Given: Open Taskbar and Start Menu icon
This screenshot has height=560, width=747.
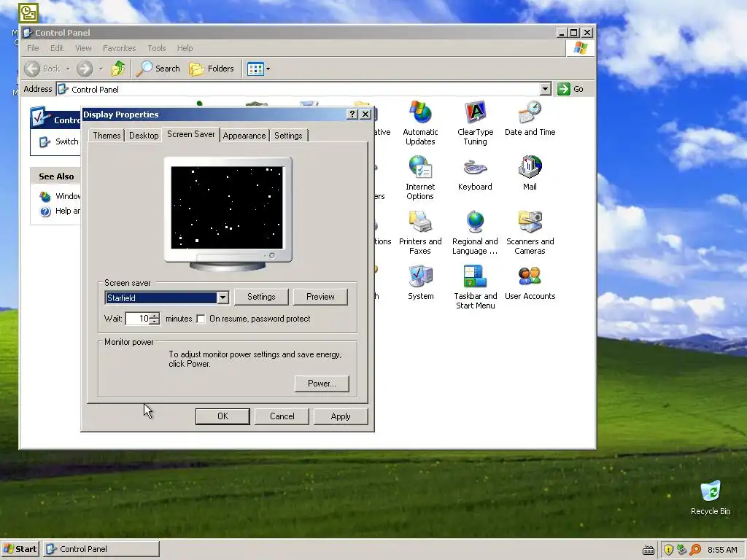Looking at the screenshot, I should pyautogui.click(x=475, y=276).
